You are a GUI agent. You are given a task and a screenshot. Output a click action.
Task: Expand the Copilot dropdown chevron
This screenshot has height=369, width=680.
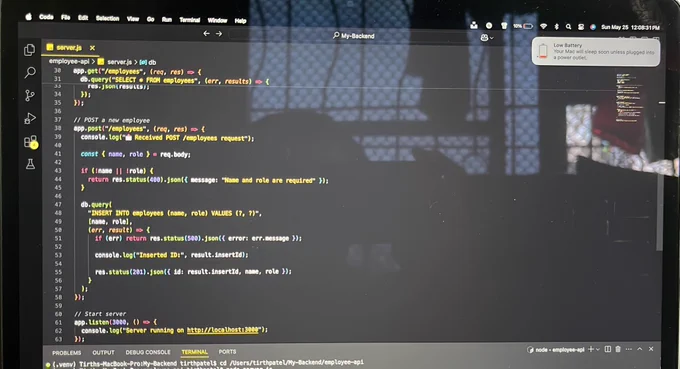point(491,38)
